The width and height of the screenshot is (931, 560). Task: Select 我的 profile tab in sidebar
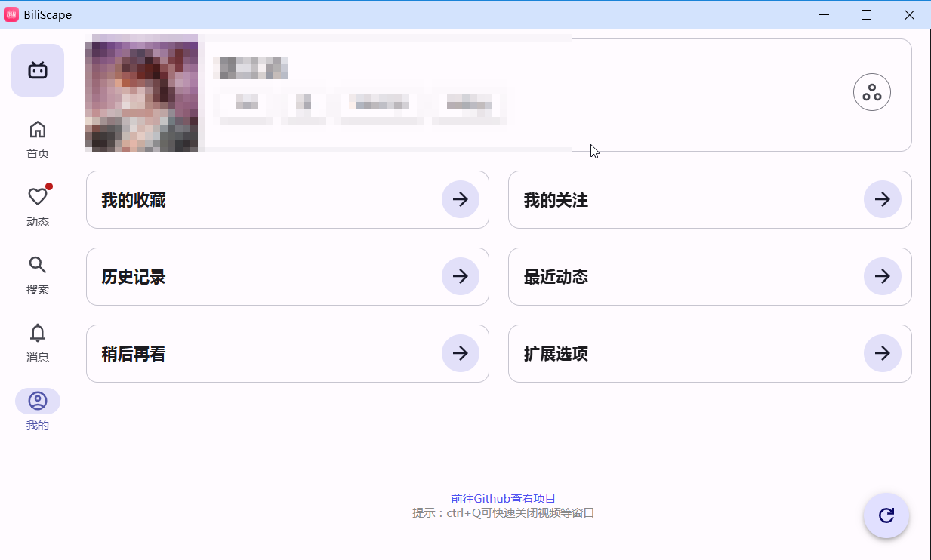pyautogui.click(x=38, y=411)
